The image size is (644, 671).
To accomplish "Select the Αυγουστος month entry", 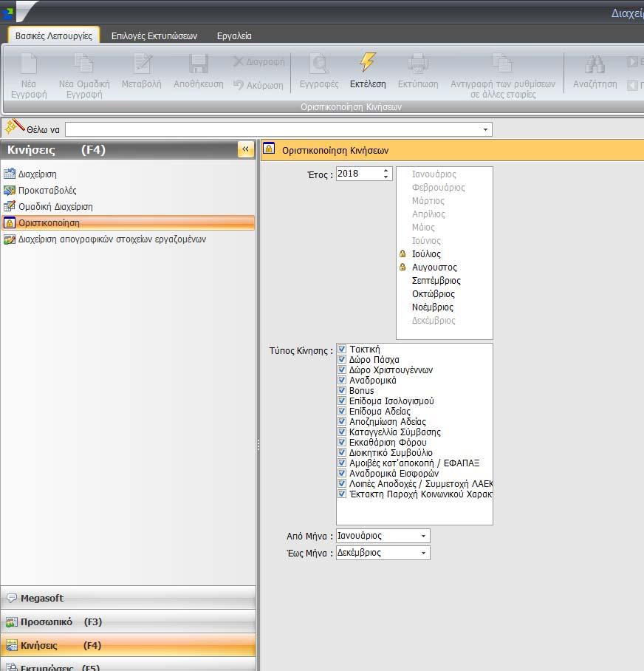I will 434,267.
